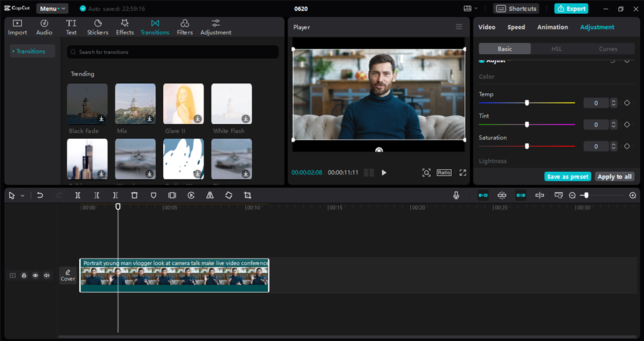Click the player focus/scan frame icon
The image size is (644, 341).
point(426,172)
